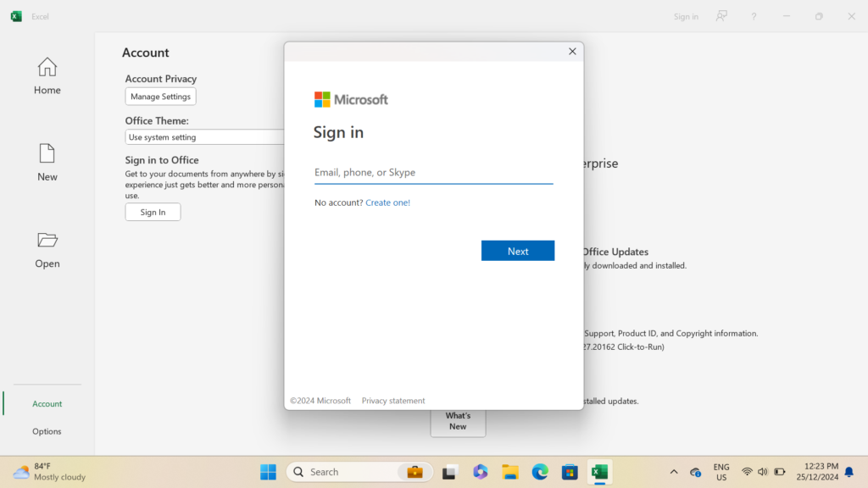The width and height of the screenshot is (868, 488).
Task: Open the Privacy statement link
Action: (393, 401)
